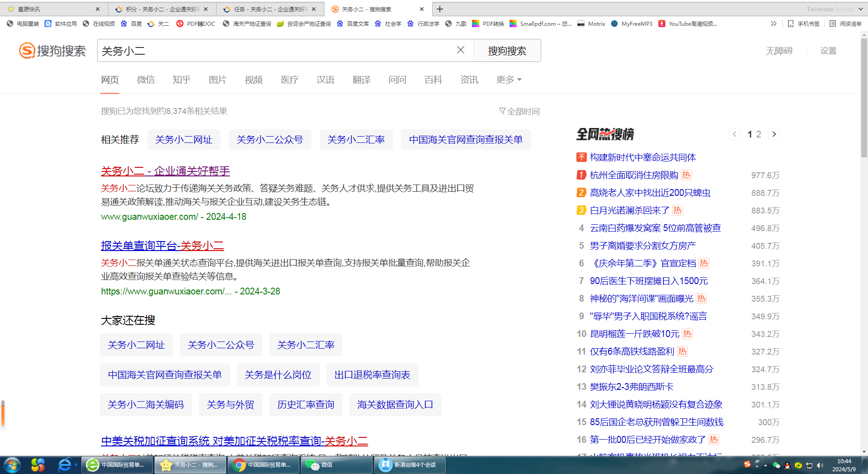Close the 积分 - 关务小二 tab
The height and width of the screenshot is (474, 868).
pyautogui.click(x=206, y=9)
